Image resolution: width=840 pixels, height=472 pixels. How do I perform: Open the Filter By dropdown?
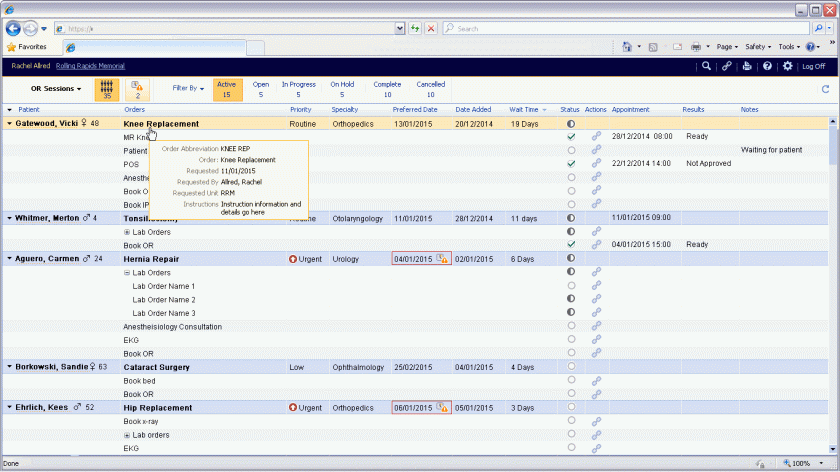click(x=188, y=88)
